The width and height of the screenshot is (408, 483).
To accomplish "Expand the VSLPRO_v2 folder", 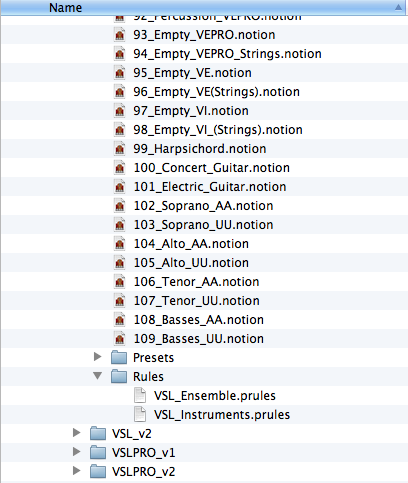I will (x=77, y=471).
